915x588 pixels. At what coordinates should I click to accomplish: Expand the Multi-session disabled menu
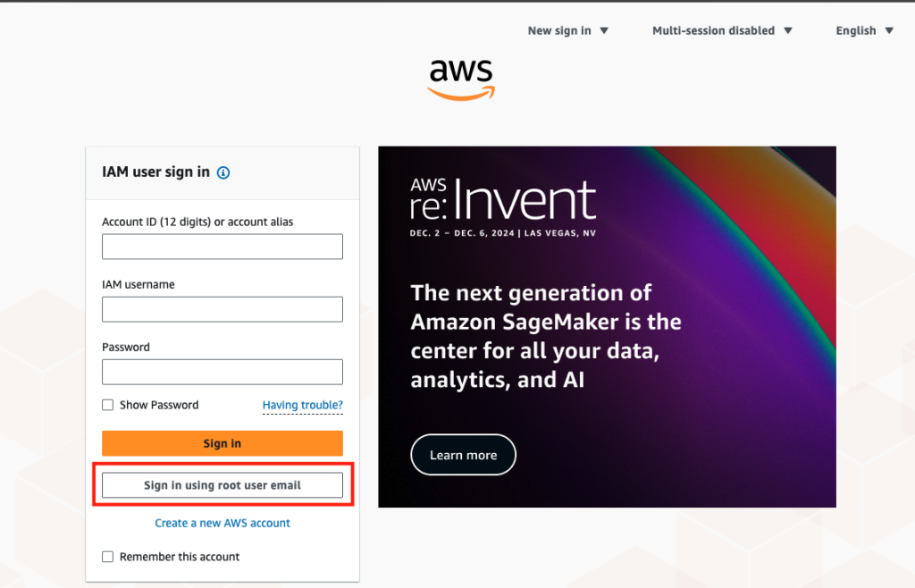pos(722,31)
